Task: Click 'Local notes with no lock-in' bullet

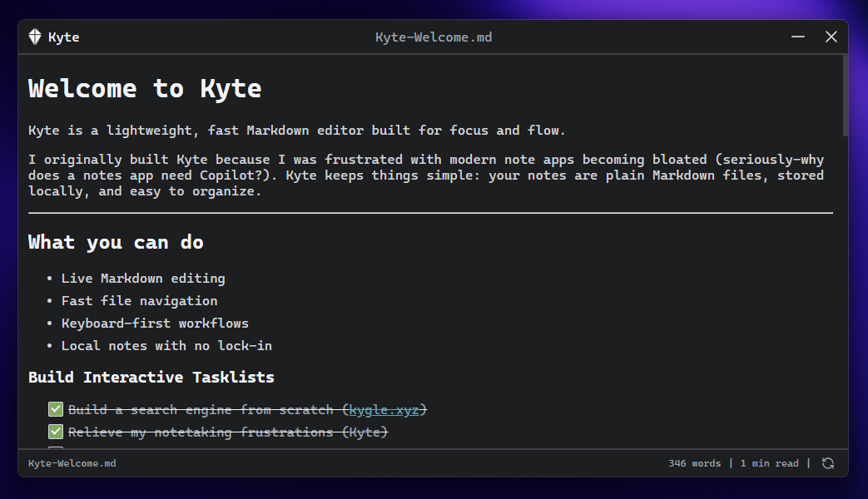Action: (x=166, y=346)
